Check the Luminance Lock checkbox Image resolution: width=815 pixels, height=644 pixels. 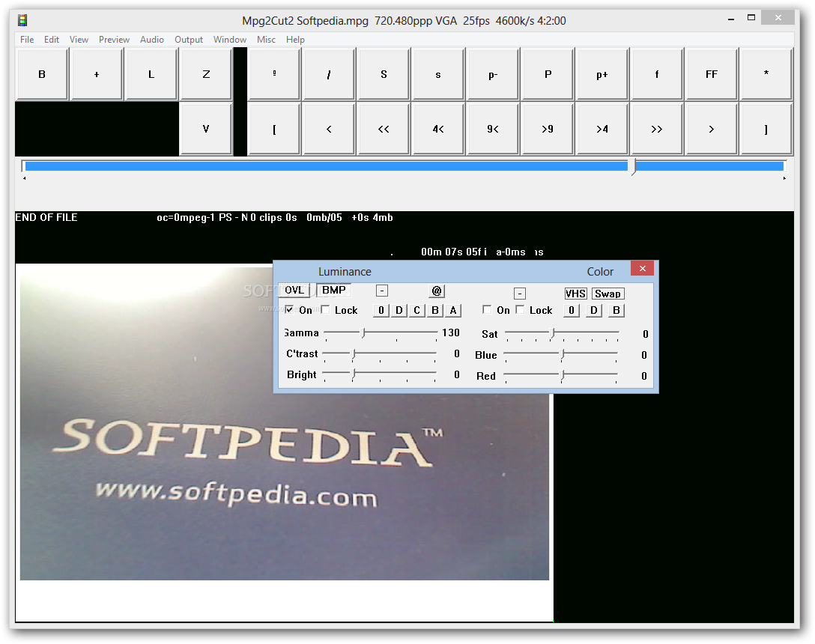pos(325,310)
